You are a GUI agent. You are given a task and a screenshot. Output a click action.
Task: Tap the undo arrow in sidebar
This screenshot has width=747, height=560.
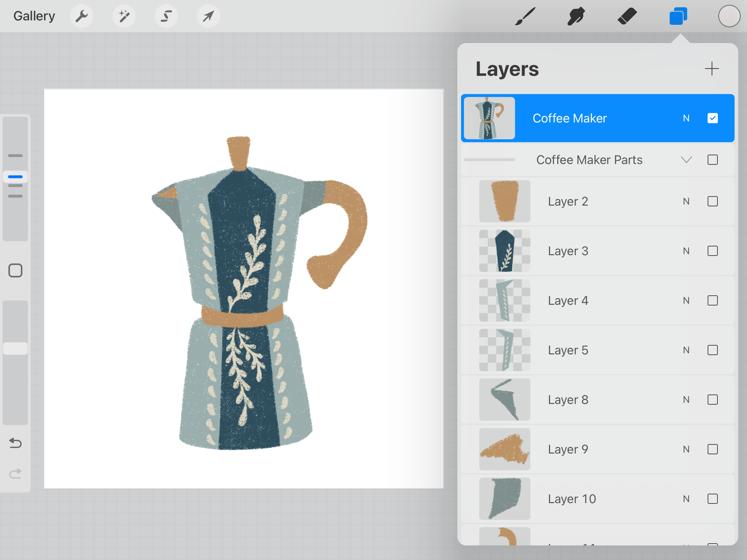click(15, 443)
